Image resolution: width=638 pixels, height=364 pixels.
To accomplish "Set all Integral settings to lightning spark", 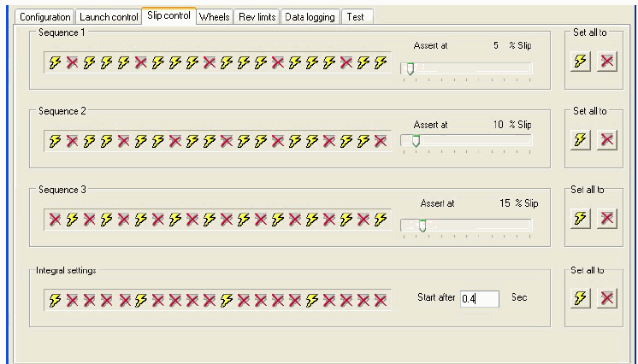I will (x=582, y=298).
